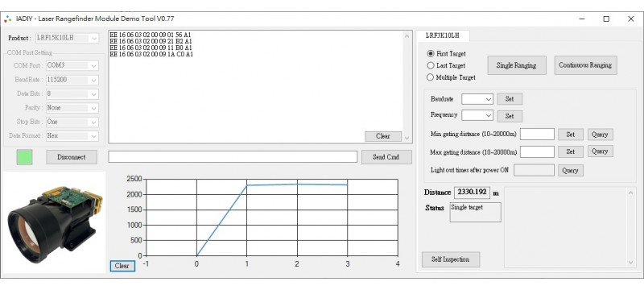The height and width of the screenshot is (290, 644).
Task: Click Send Cmd button
Action: click(386, 157)
